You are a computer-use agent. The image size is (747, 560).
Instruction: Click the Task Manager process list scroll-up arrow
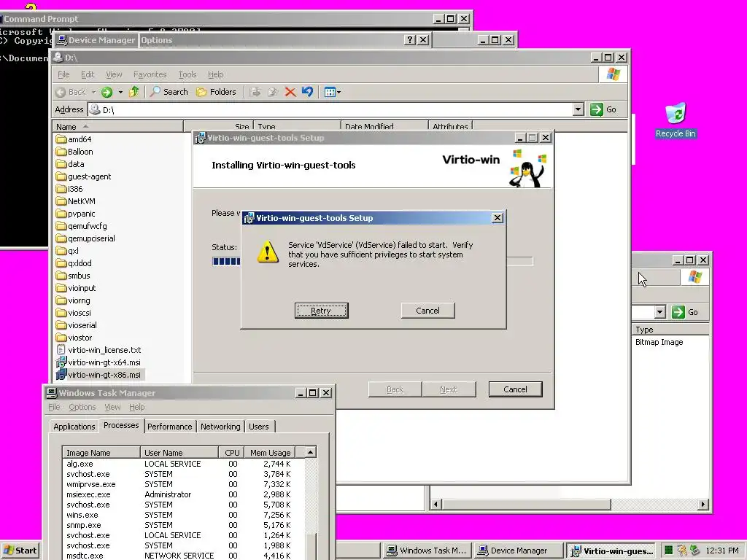310,452
